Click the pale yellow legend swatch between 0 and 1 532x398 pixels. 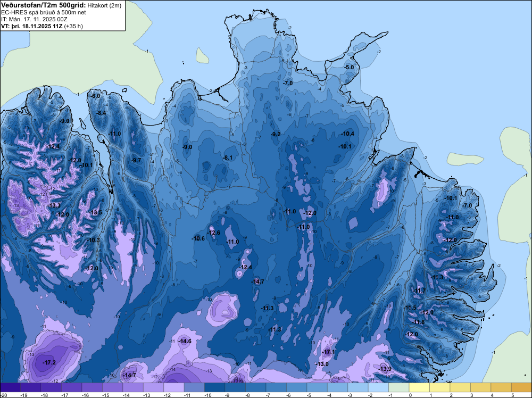coord(419,387)
